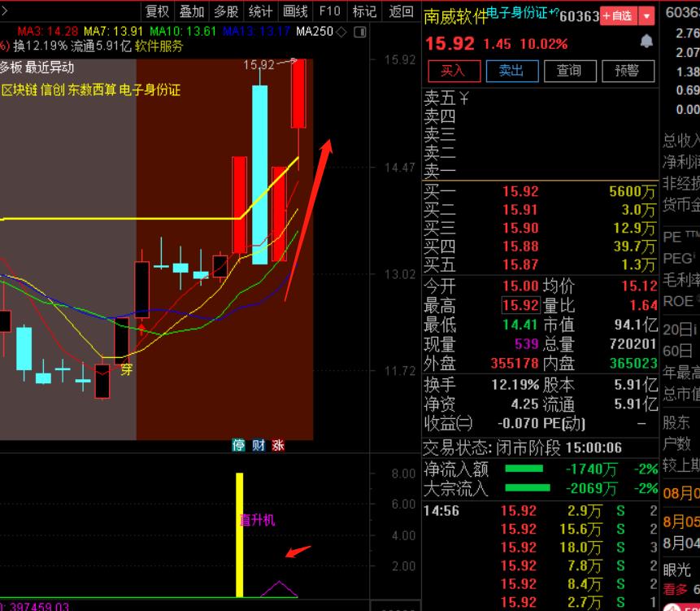700x611 pixels.
Task: Click the 软件服务 industry label
Action: [159, 46]
